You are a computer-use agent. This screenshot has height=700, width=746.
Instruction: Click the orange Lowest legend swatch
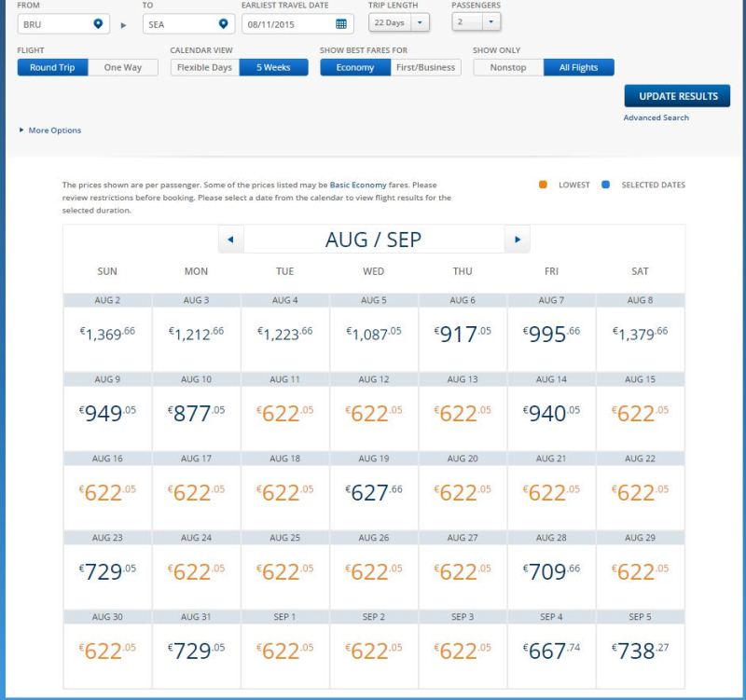click(x=543, y=185)
